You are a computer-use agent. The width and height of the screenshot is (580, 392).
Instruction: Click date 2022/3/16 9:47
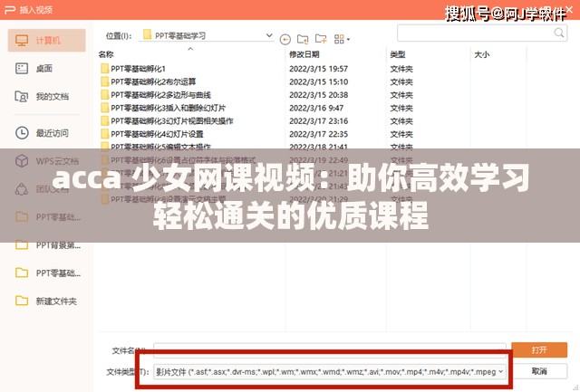(316, 108)
